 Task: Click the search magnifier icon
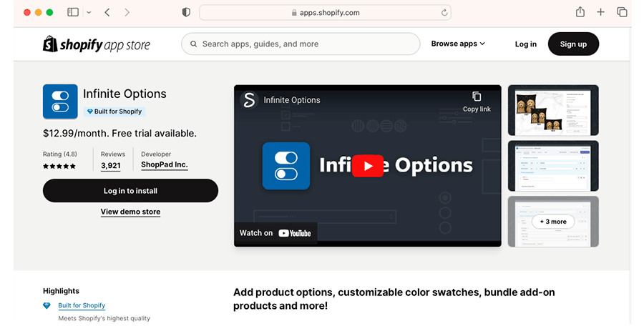pos(193,44)
